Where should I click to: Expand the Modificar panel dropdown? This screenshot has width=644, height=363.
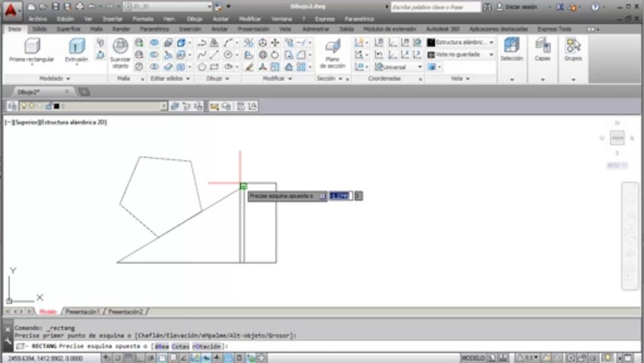point(277,79)
